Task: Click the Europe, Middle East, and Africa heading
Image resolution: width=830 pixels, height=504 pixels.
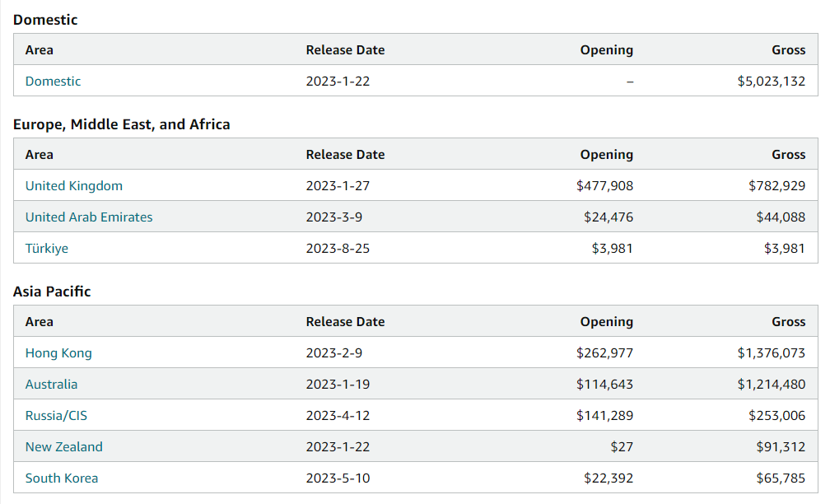Action: coord(121,124)
